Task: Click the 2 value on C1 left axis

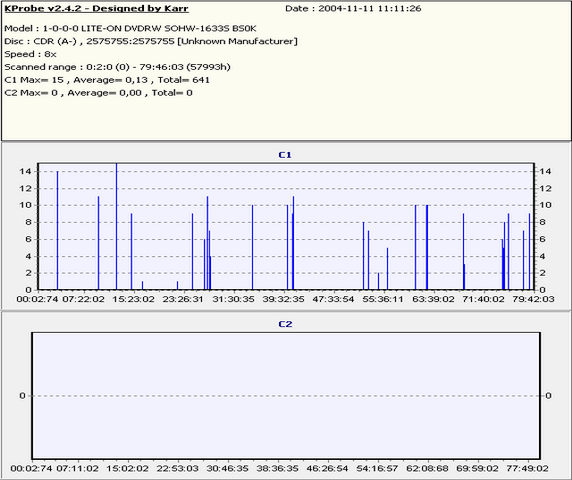Action: [28, 273]
